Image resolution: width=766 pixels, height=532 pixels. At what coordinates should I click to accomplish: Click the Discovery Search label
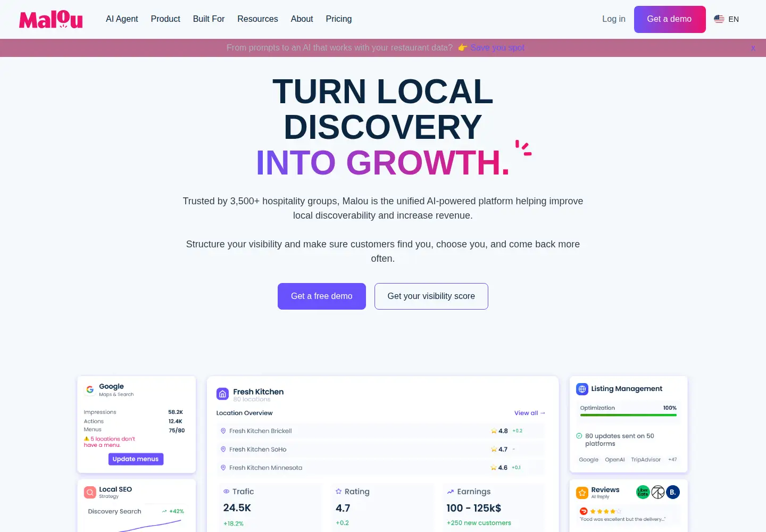click(115, 511)
